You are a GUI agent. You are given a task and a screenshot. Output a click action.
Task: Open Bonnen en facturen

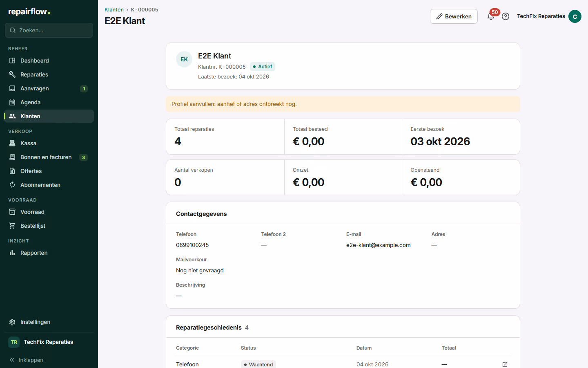click(x=49, y=157)
